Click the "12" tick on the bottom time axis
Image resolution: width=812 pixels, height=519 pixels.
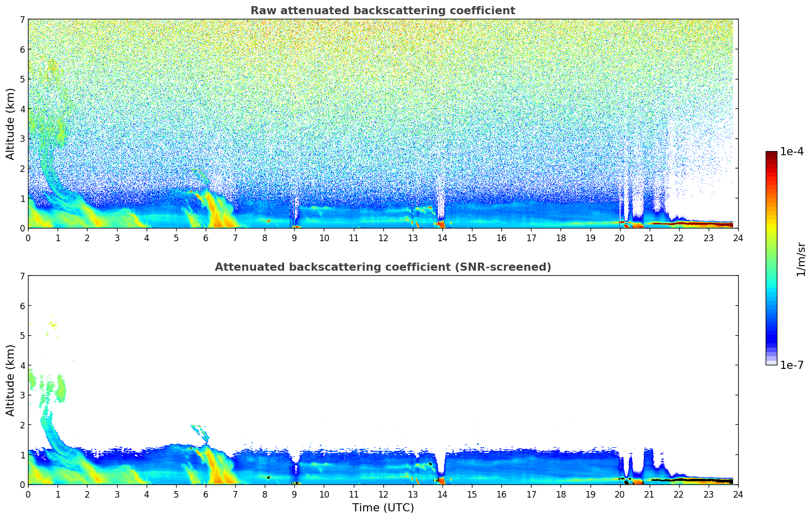click(383, 494)
